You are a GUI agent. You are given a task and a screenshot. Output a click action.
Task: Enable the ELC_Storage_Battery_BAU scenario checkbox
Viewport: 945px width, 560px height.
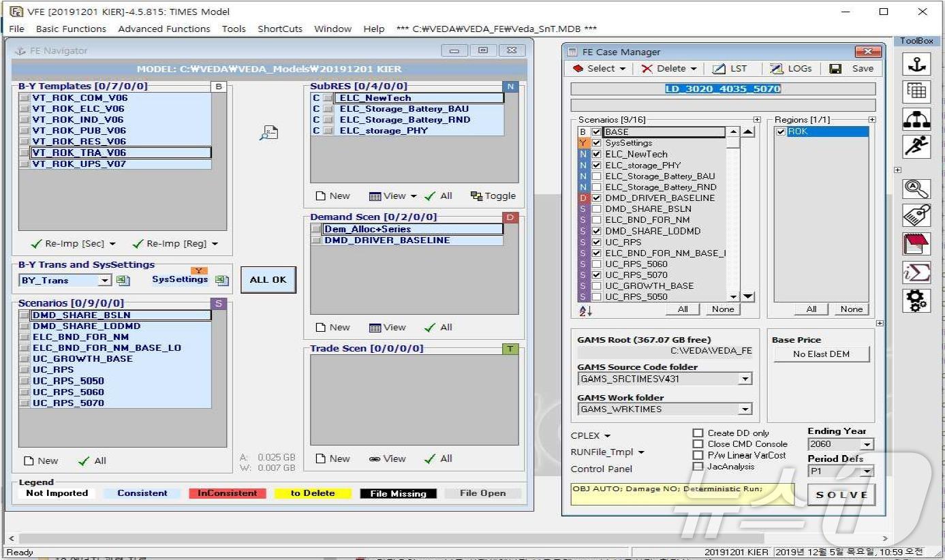(597, 176)
